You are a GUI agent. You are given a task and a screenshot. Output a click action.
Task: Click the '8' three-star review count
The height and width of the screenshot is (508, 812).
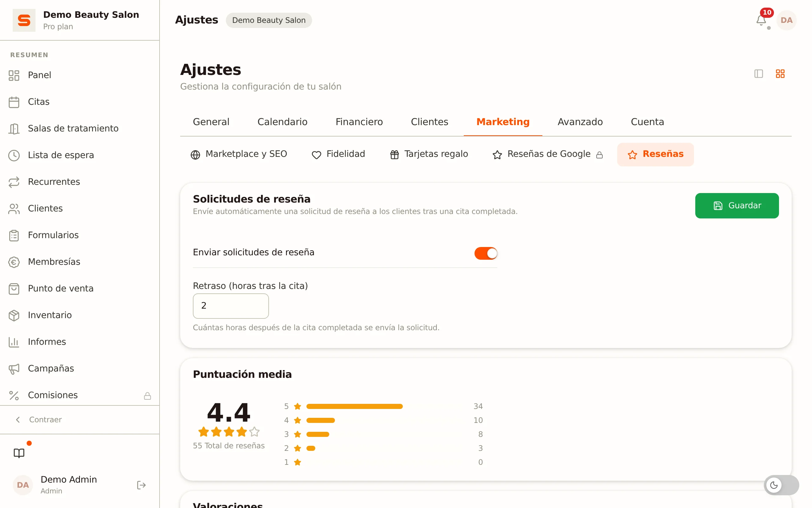(480, 434)
